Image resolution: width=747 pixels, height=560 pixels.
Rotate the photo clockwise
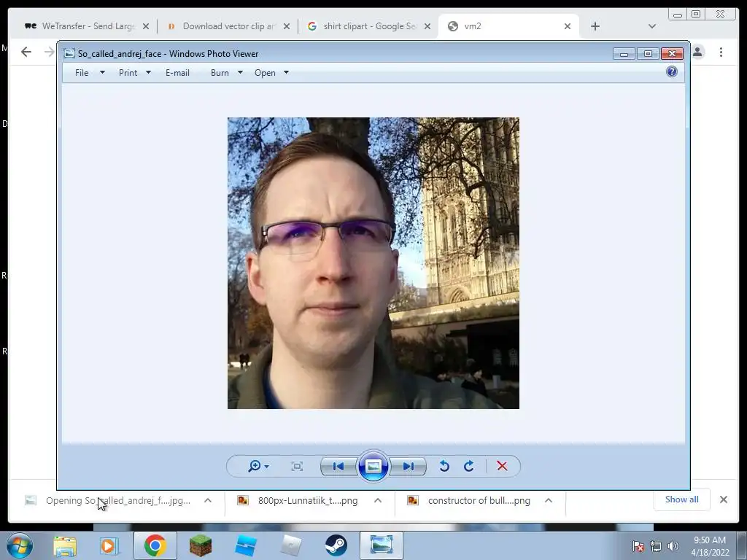[469, 466]
